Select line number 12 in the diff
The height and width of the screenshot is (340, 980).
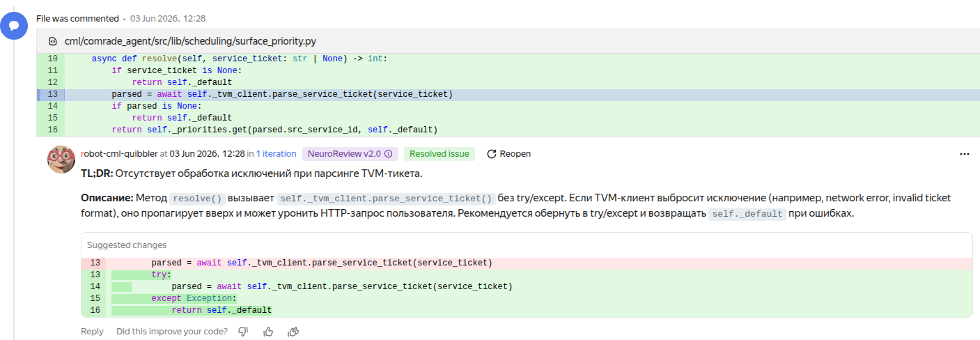tap(52, 83)
